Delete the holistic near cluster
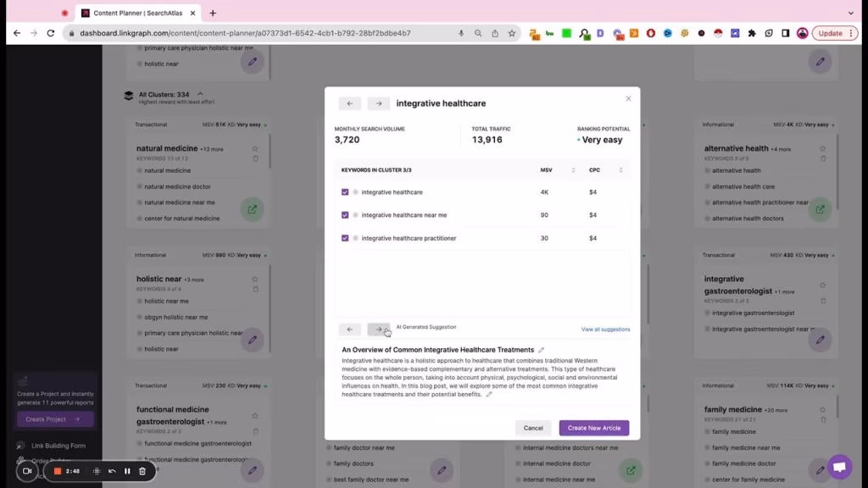Screen dimensions: 868x488 coord(255,289)
